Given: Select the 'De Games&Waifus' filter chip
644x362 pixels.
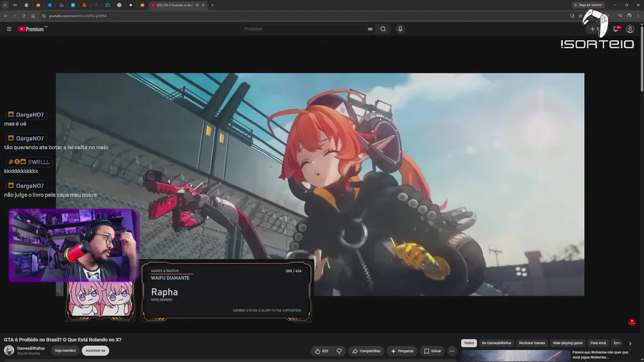Looking at the screenshot, I should click(x=496, y=343).
